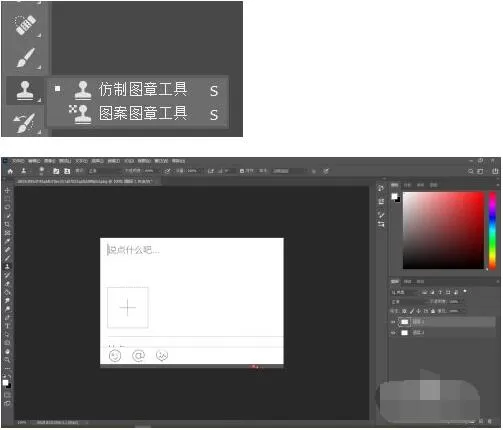Viewport: 503px width, 430px height.
Task: Open the first menu in menu bar
Action: pyautogui.click(x=18, y=161)
